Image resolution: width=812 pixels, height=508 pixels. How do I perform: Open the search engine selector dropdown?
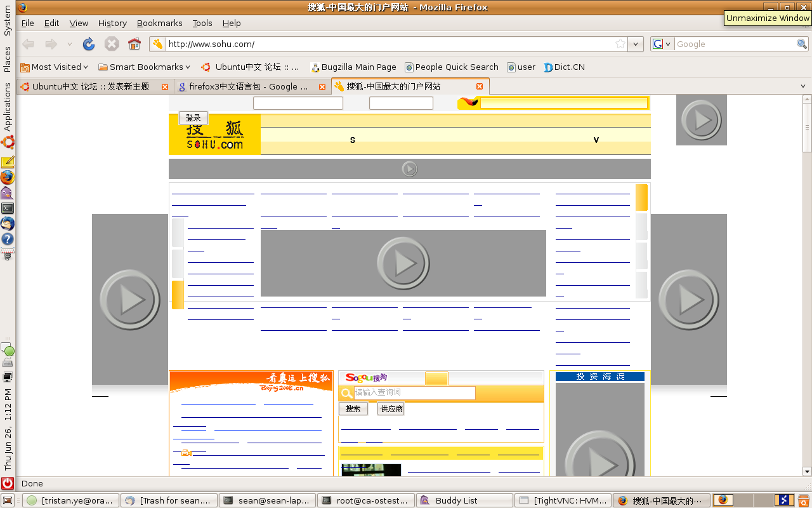tap(662, 44)
